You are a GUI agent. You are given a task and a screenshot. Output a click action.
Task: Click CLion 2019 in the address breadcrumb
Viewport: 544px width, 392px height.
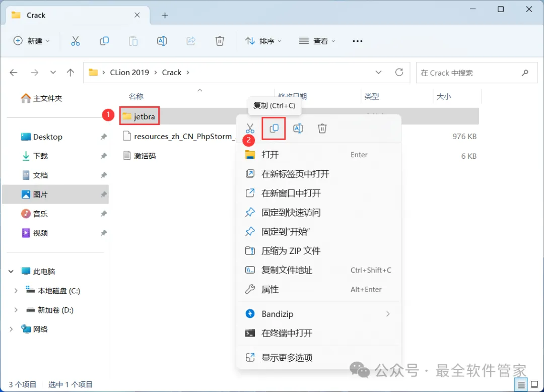tap(129, 73)
